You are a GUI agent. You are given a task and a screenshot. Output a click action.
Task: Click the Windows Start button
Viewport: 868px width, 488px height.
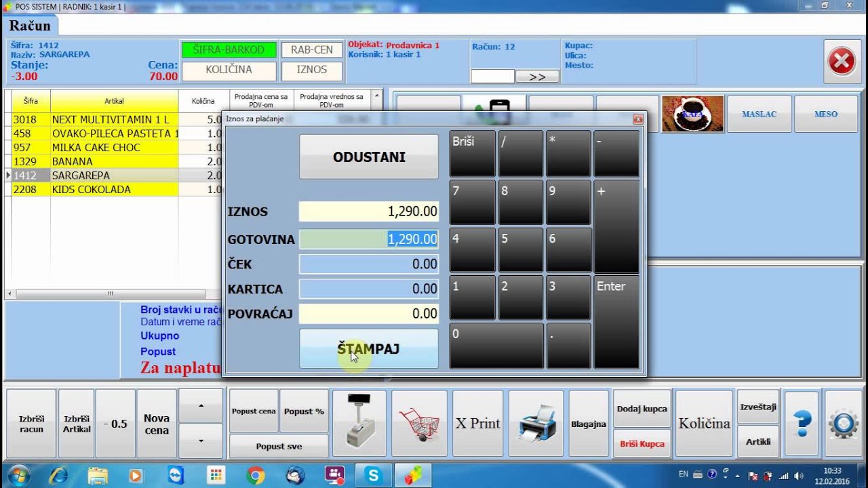click(x=18, y=475)
